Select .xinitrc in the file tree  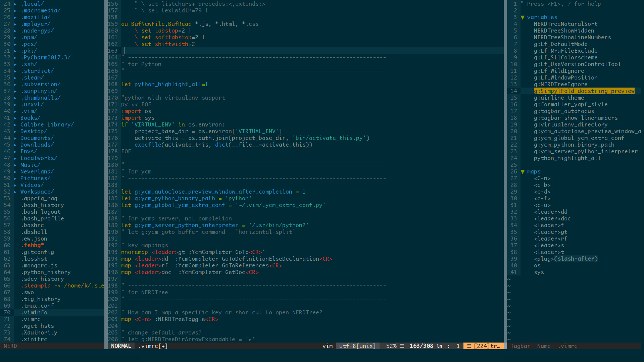[x=34, y=339]
